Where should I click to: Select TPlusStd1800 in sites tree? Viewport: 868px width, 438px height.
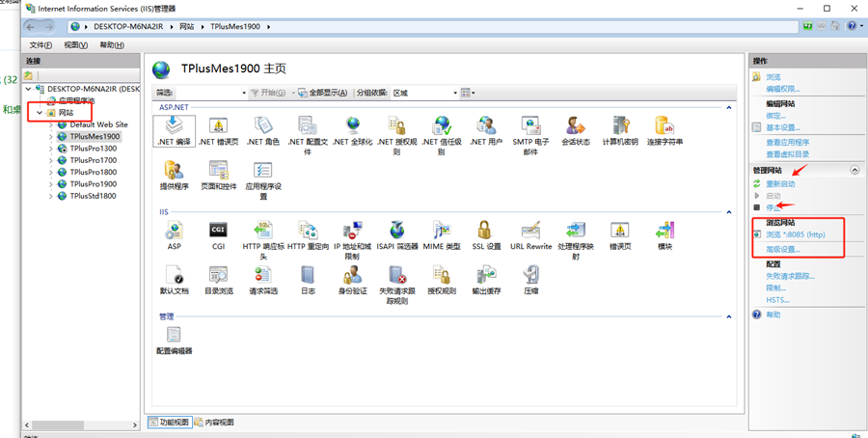(93, 196)
